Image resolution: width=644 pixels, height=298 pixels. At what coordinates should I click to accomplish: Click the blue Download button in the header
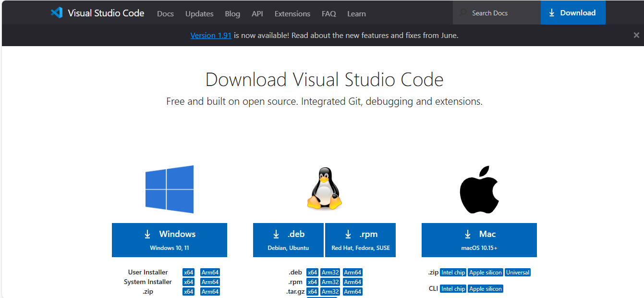573,13
